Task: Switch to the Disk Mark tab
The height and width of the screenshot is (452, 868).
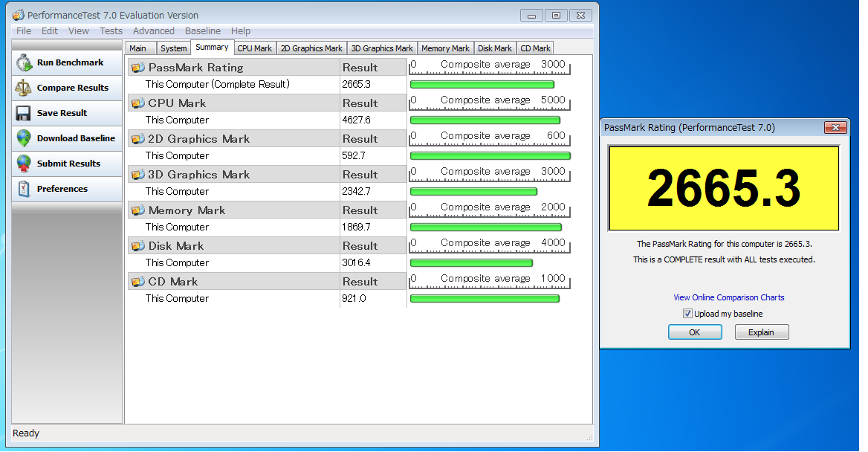Action: (495, 48)
